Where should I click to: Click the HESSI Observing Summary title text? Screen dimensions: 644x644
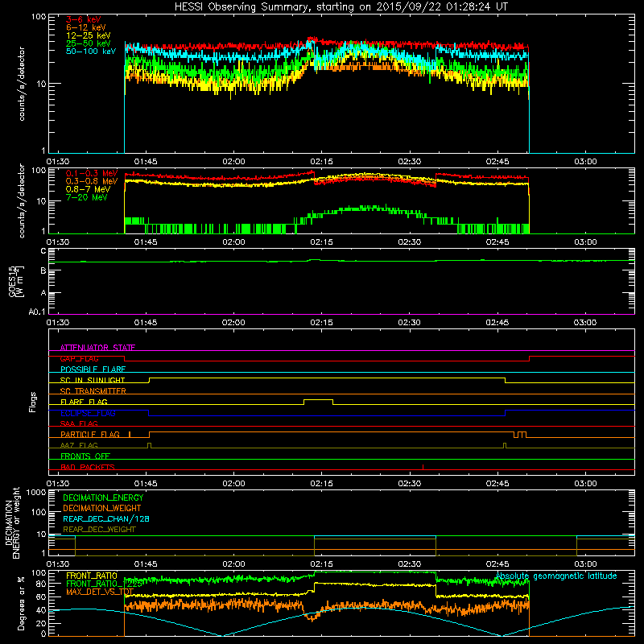coord(341,7)
